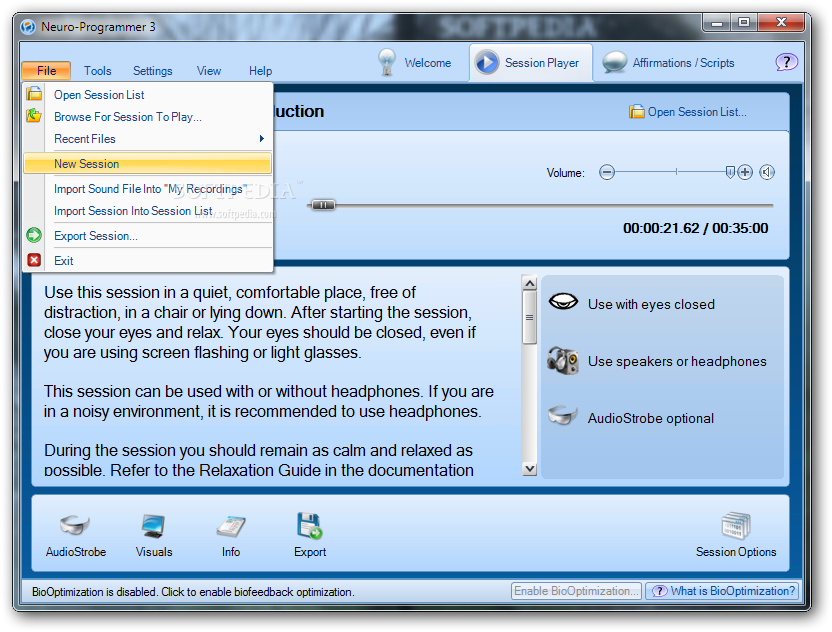Click the Export floppy disk icon
Image resolution: width=832 pixels, height=632 pixels.
[x=309, y=526]
